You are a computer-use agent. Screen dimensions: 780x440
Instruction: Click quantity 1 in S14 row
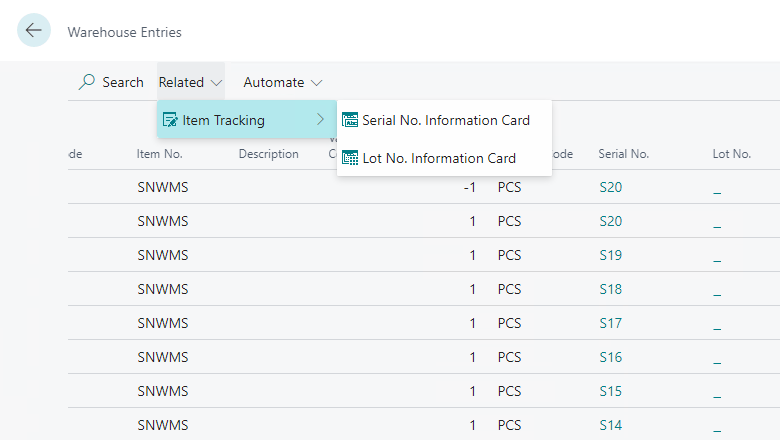click(x=473, y=425)
